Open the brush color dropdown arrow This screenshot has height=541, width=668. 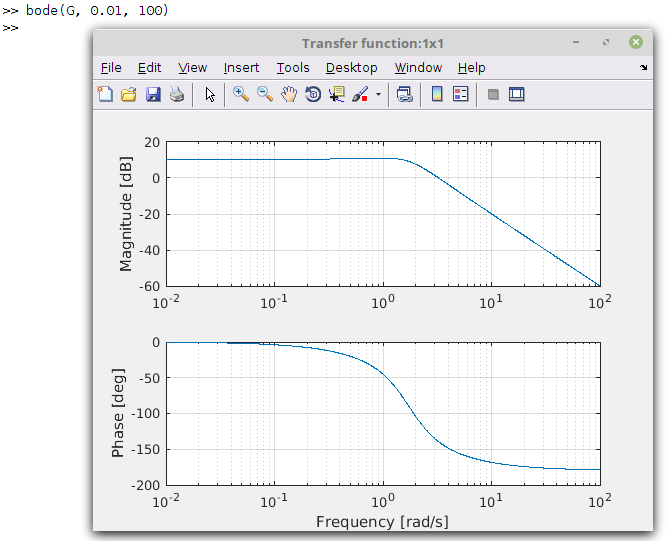[378, 94]
